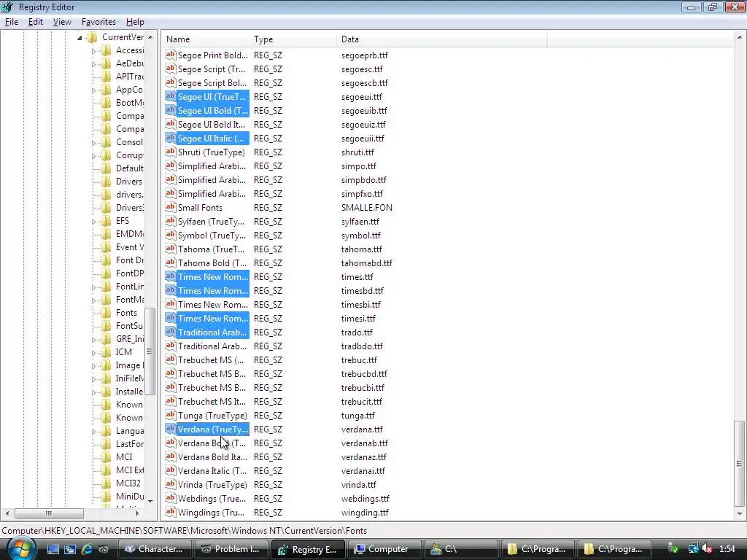Open the File menu

point(12,22)
